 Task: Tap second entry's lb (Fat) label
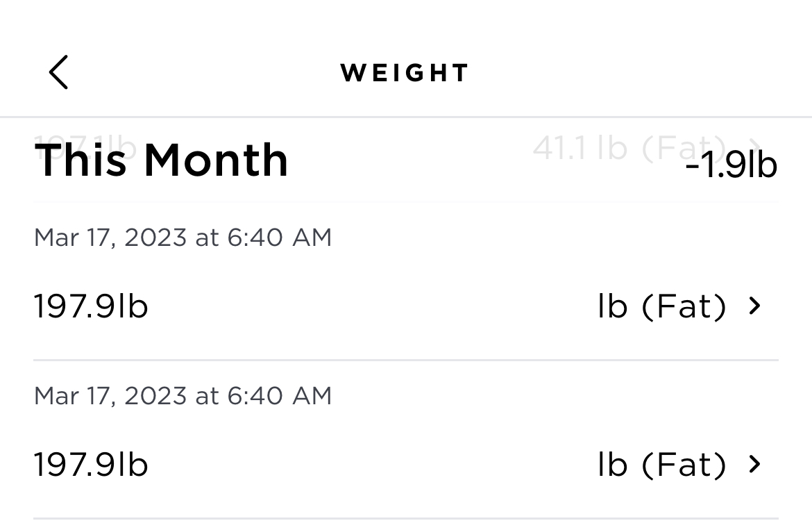point(661,464)
